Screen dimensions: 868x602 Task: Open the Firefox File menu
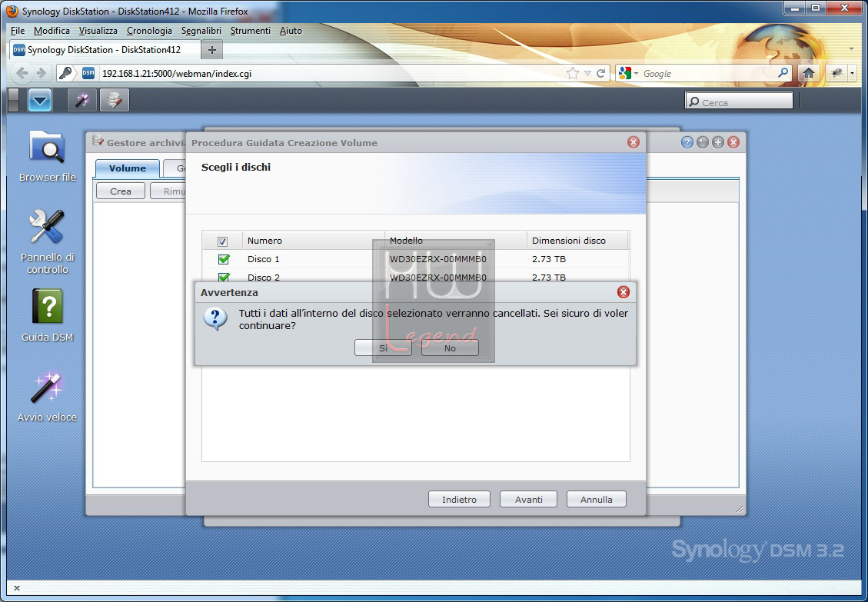pos(18,31)
